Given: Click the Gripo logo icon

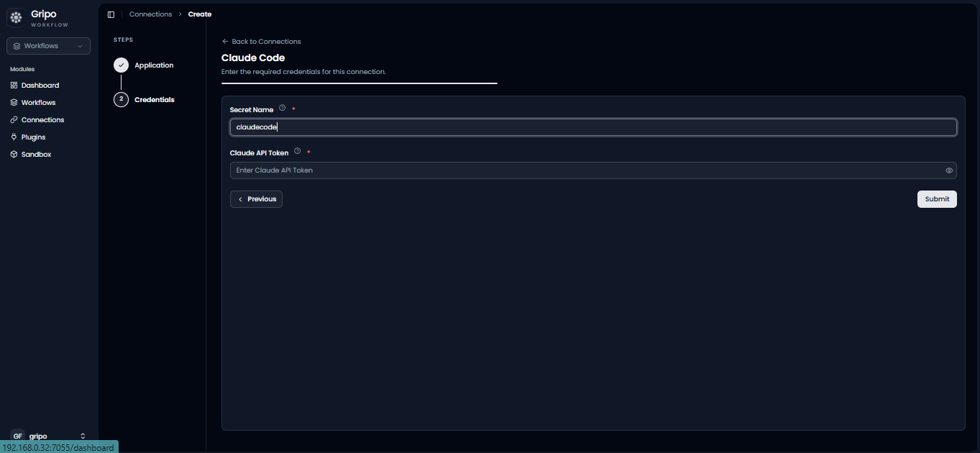Looking at the screenshot, I should (x=16, y=17).
